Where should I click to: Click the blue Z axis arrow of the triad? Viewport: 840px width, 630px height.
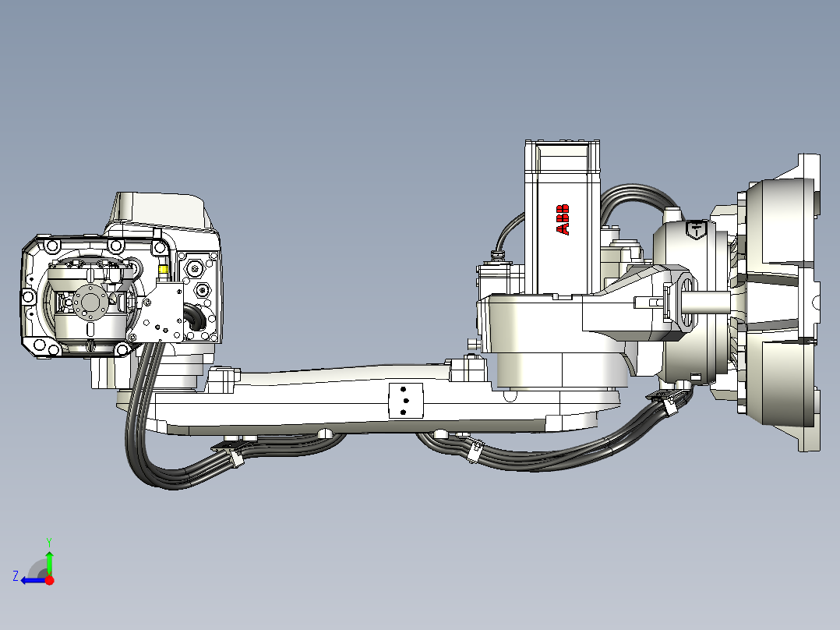32,580
